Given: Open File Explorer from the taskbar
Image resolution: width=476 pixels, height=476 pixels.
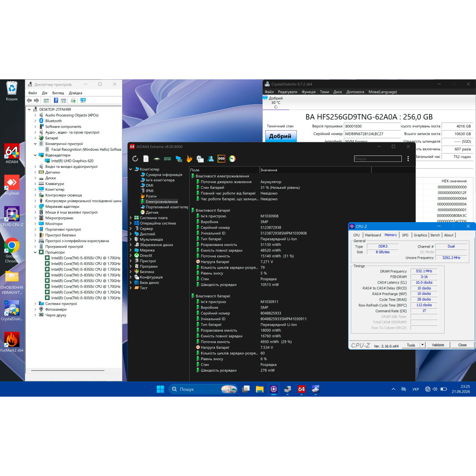Looking at the screenshot, I should coord(259,389).
